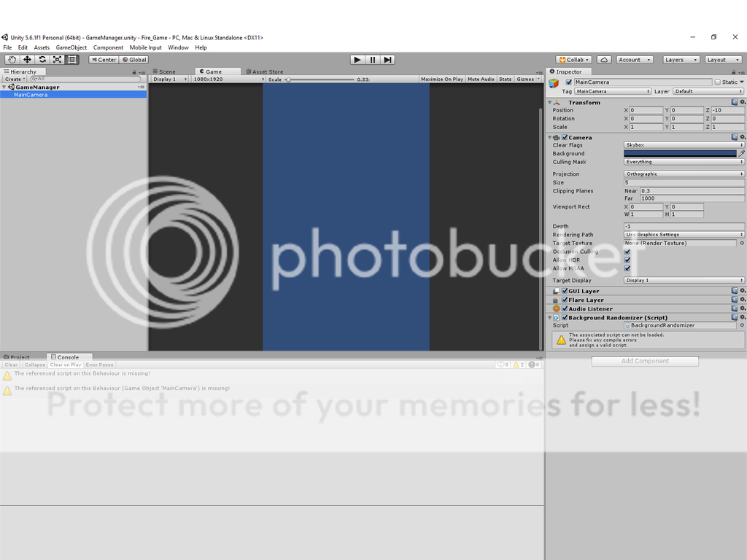
Task: Select the Scale tool
Action: (x=57, y=60)
